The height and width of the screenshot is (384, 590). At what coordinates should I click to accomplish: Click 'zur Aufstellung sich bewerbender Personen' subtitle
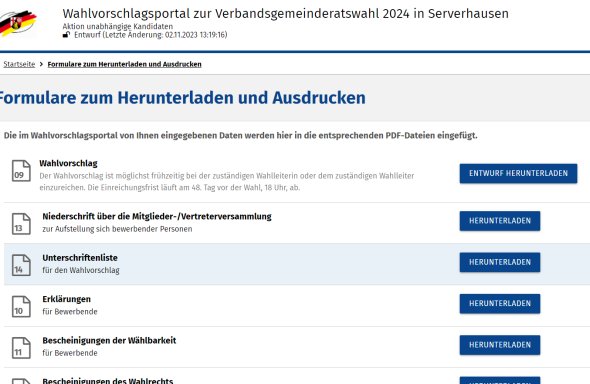click(117, 229)
